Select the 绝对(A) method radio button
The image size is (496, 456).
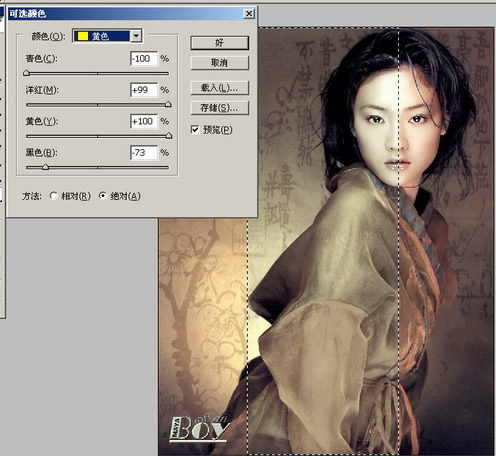tap(103, 196)
